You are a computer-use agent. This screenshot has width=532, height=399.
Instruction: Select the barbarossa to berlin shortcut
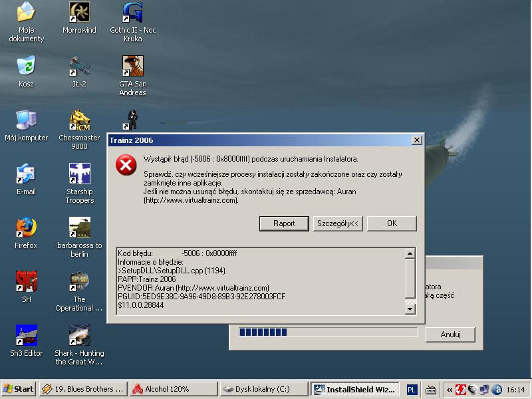pyautogui.click(x=79, y=237)
